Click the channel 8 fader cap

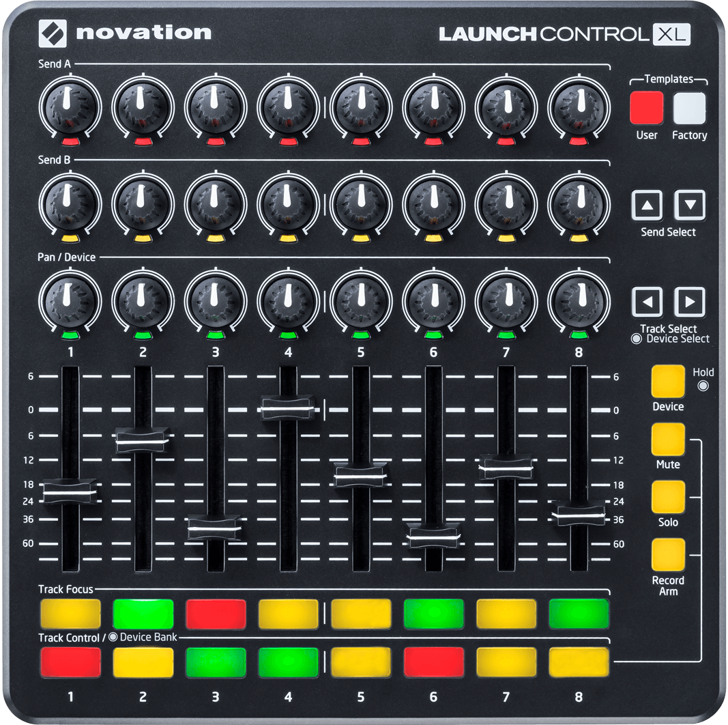(x=579, y=513)
